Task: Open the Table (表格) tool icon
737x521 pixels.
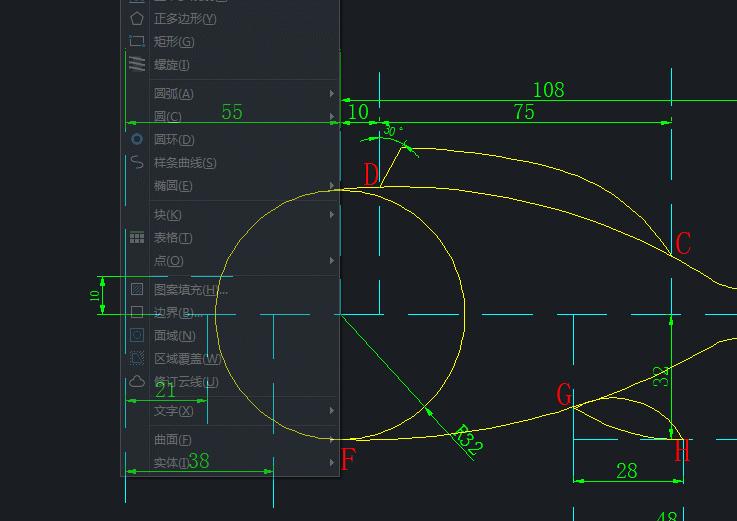Action: coord(137,237)
